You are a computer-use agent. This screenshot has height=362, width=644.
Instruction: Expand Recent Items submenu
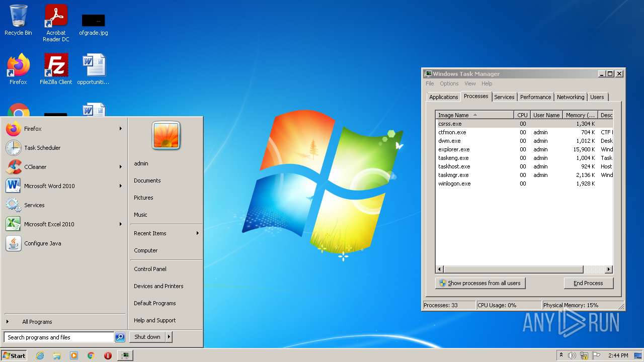coord(166,233)
